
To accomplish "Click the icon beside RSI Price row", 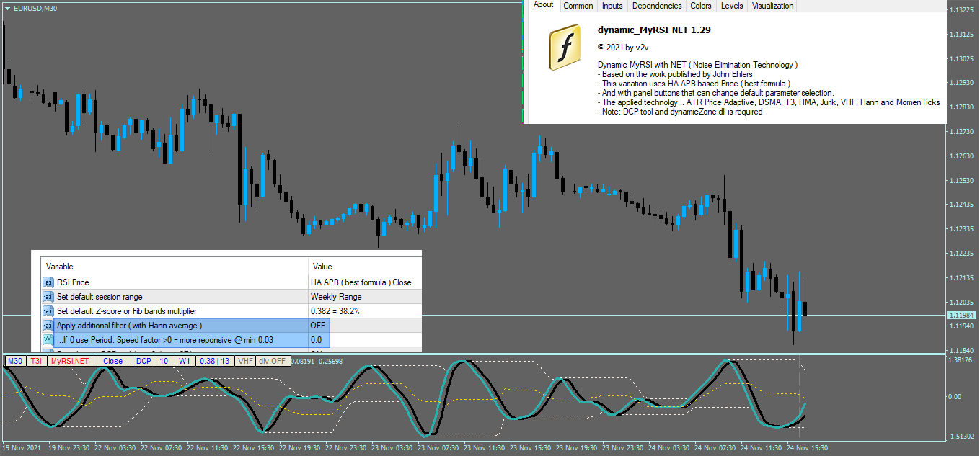I will [x=48, y=282].
